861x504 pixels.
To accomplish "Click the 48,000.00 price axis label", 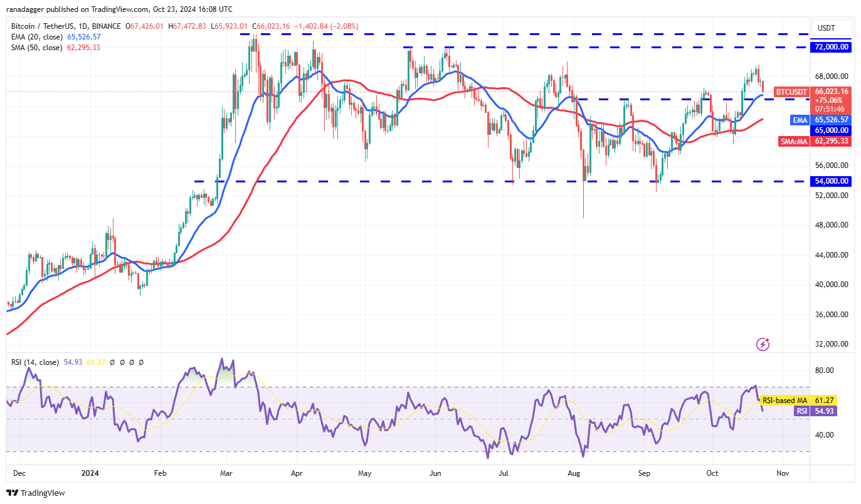I will tap(832, 225).
